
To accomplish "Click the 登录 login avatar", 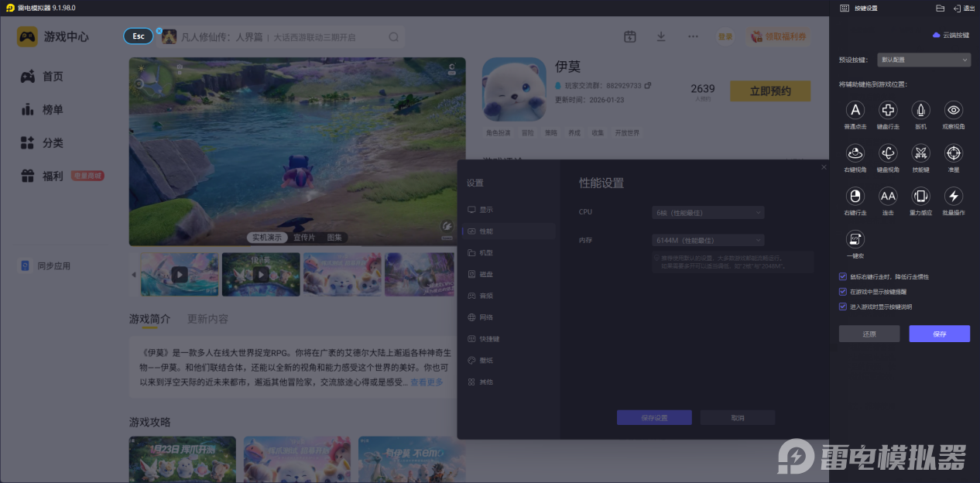I will [x=725, y=36].
